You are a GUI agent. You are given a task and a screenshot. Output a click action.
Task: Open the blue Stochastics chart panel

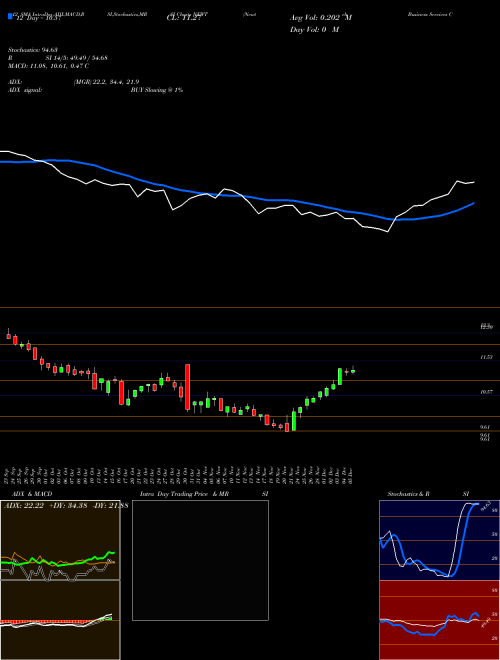[x=439, y=540]
